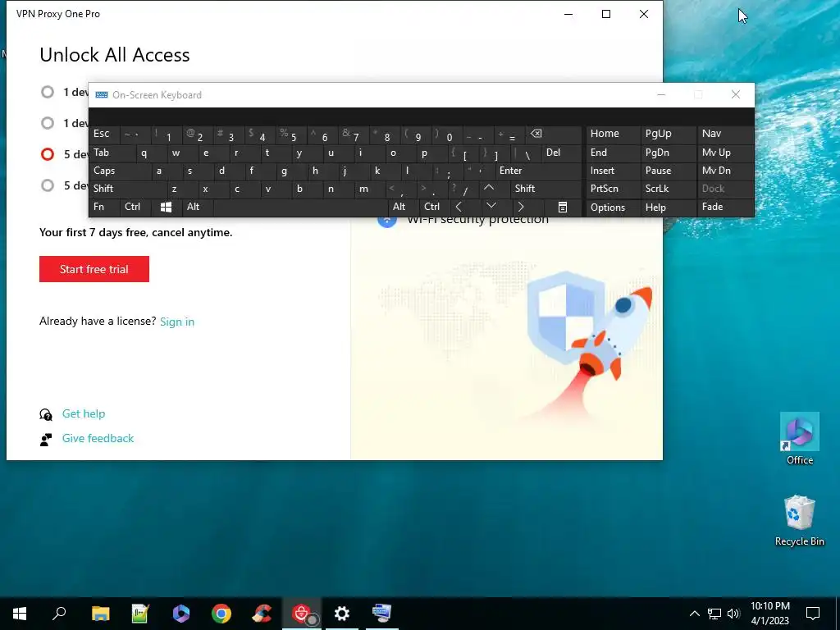
Task: Click the Fade key on On-Screen Keyboard
Action: 725,207
